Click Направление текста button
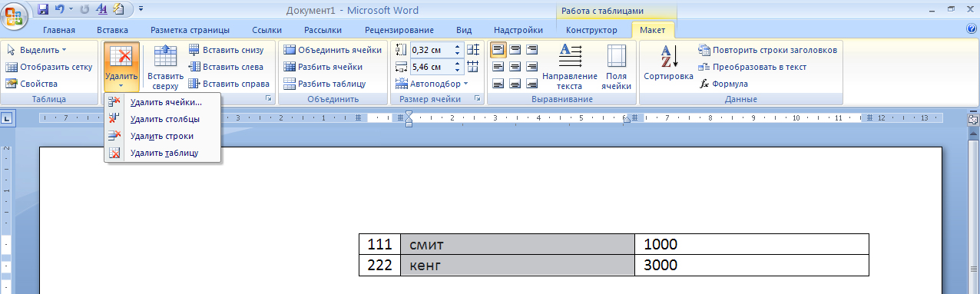 pyautogui.click(x=570, y=67)
